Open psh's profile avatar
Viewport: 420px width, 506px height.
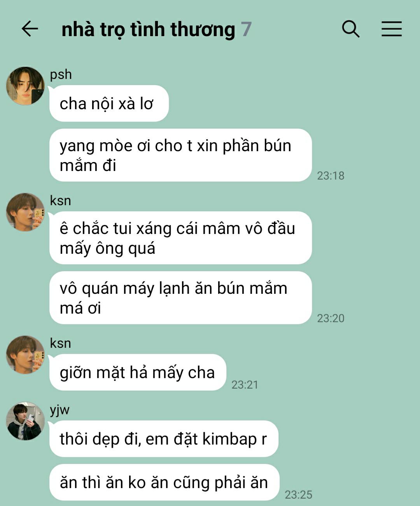click(x=25, y=86)
